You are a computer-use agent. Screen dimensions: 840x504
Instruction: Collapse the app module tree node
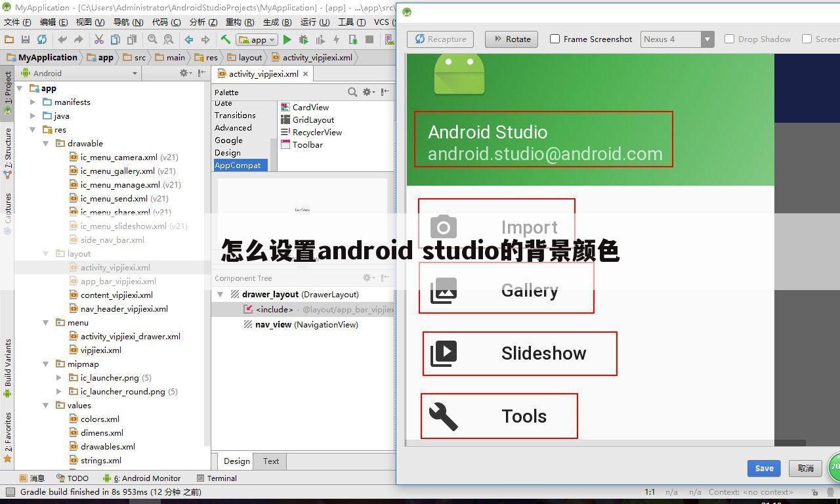pos(20,88)
